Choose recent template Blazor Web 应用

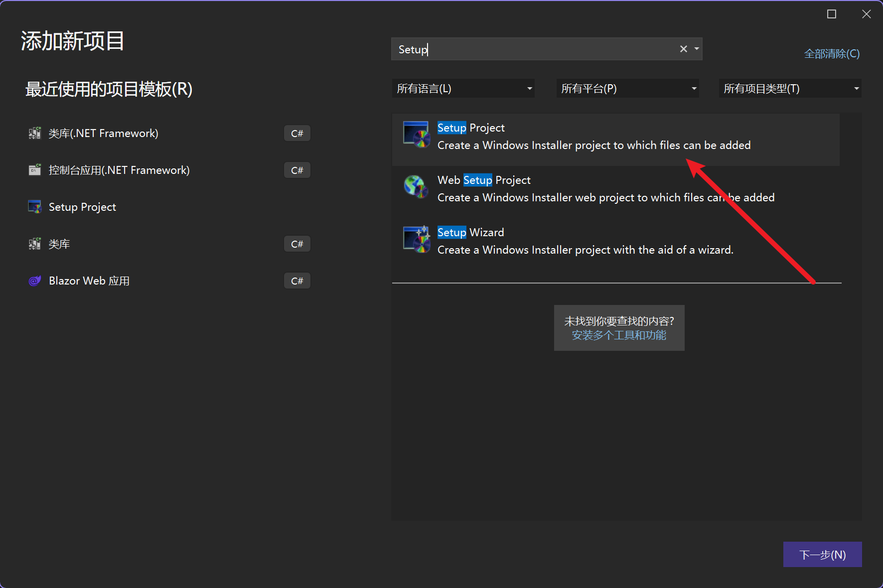coord(169,281)
